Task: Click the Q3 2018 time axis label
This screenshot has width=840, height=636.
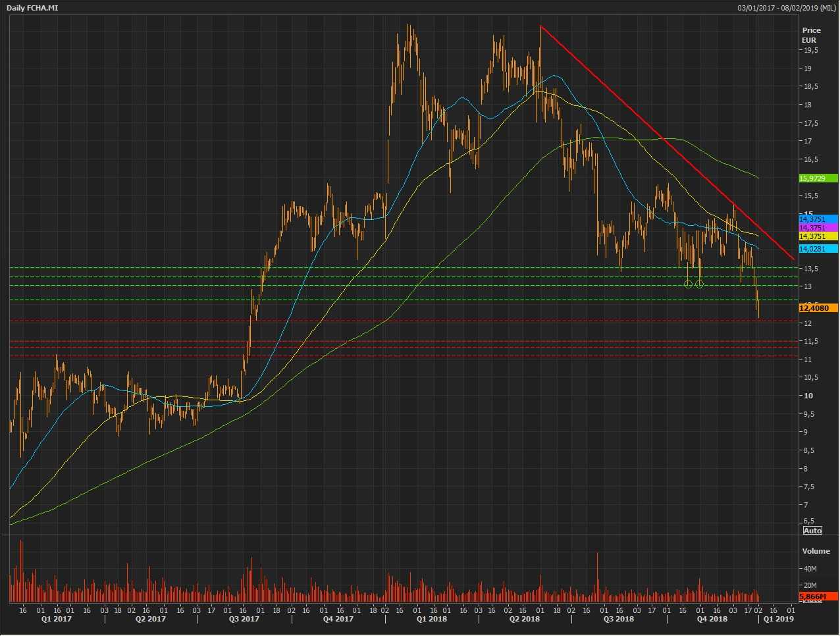Action: tap(618, 620)
